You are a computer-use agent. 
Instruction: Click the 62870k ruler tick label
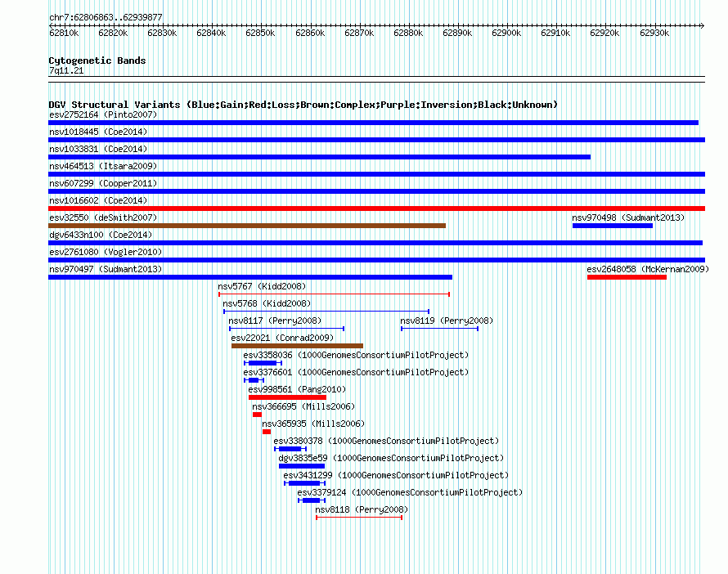(x=359, y=33)
